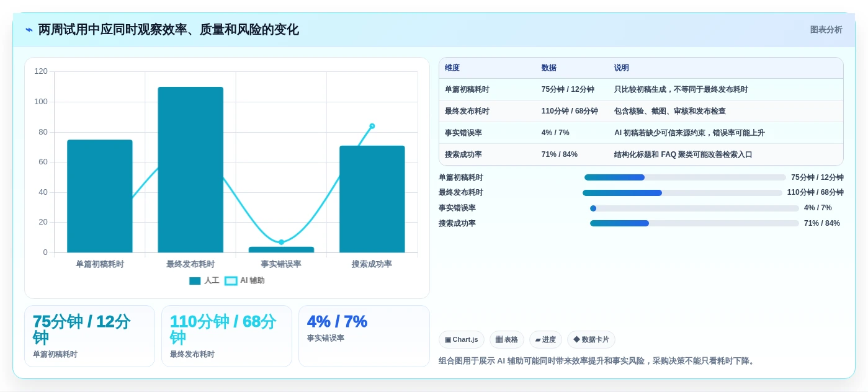The height and width of the screenshot is (392, 868).
Task: Click the 只比较初稿生成 description cell
Action: click(681, 90)
